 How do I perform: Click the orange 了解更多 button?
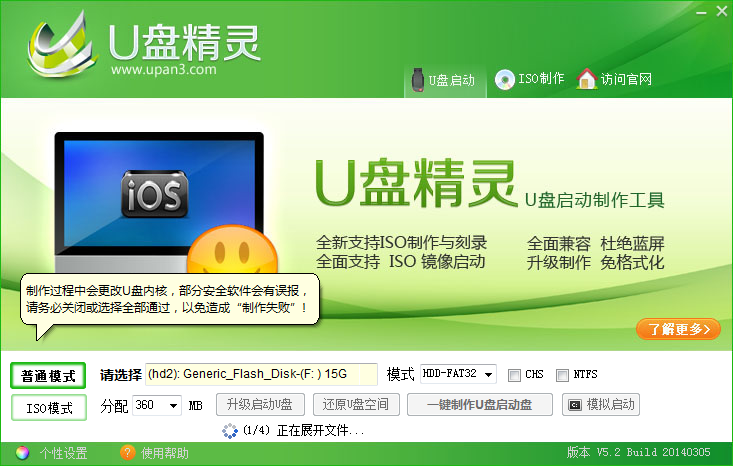(x=678, y=329)
